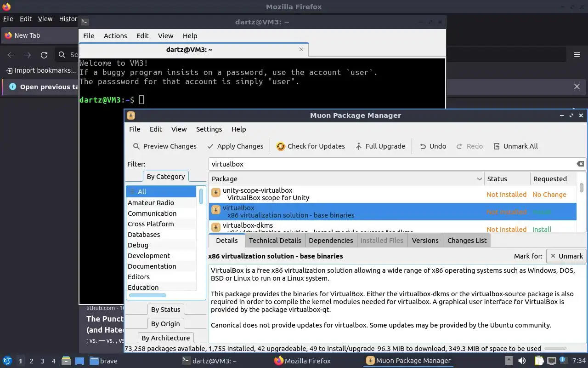Dismiss the Firefox previous tabs notification
This screenshot has height=368, width=588.
tap(577, 86)
